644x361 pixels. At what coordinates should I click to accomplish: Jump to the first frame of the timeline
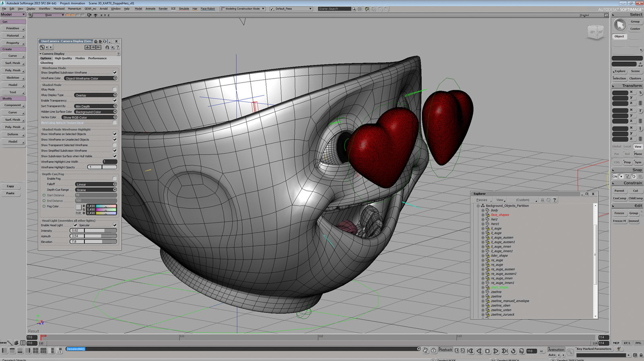point(470,351)
